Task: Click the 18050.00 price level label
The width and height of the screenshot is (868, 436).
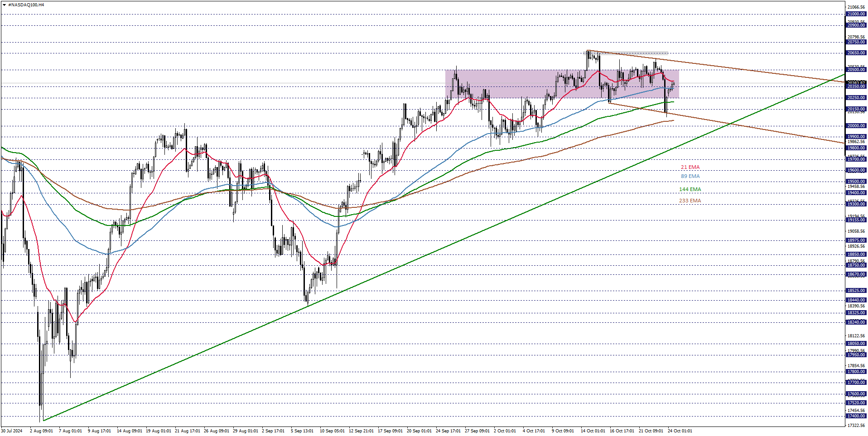Action: [856, 344]
